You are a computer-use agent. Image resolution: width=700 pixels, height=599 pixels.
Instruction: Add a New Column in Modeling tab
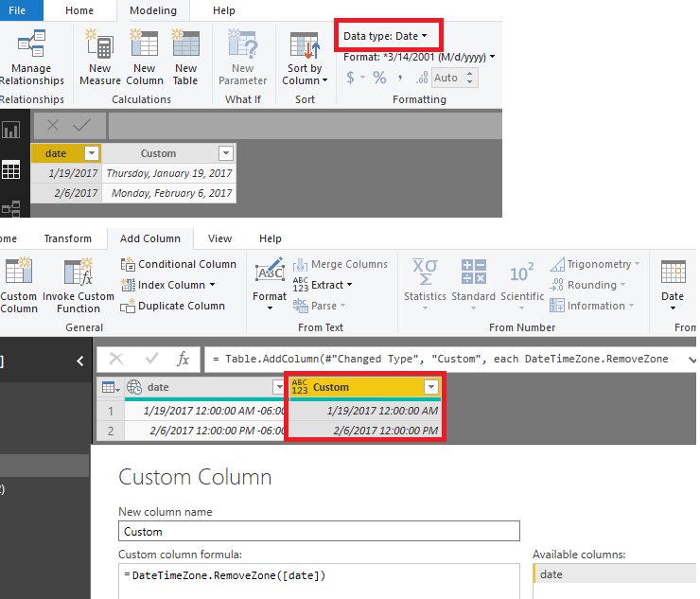pyautogui.click(x=144, y=57)
